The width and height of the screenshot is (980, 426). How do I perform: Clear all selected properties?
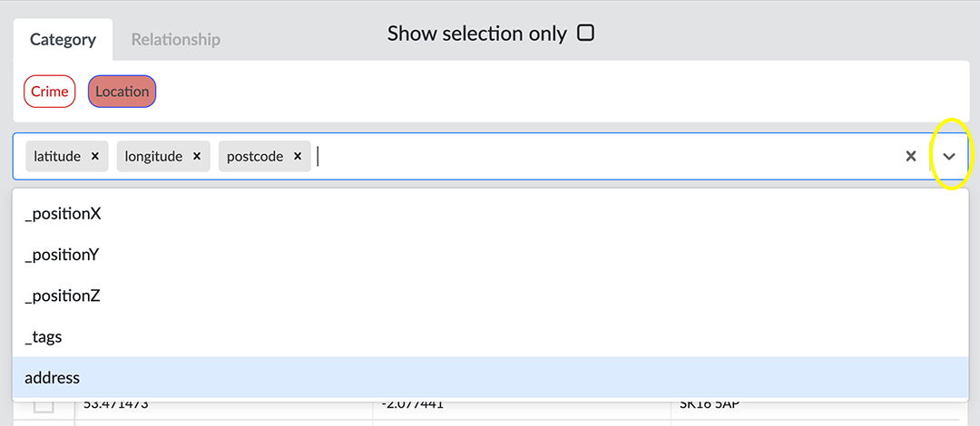pos(911,156)
